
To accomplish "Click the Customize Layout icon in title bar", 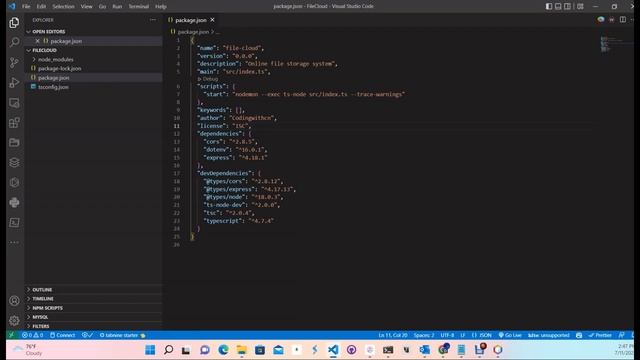I will click(x=580, y=6).
